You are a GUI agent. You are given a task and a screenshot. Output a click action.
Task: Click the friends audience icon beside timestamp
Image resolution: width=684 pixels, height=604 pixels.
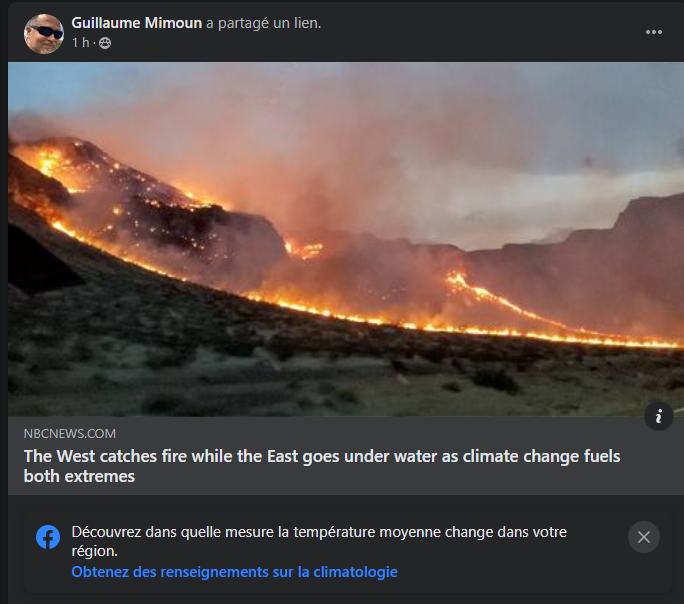[105, 43]
